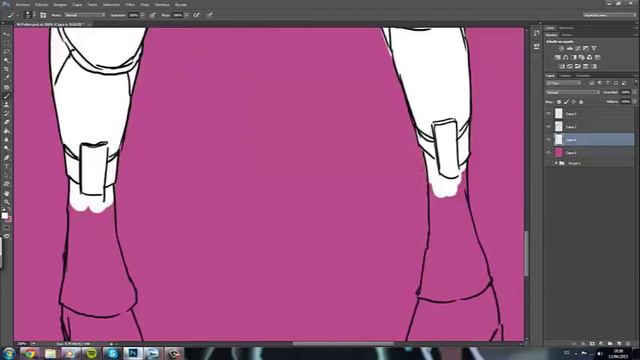Click the foreground color swatch

click(x=4, y=216)
